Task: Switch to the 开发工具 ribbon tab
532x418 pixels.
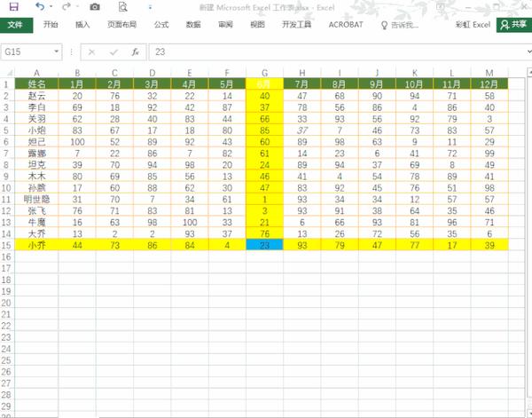Action: tap(296, 25)
